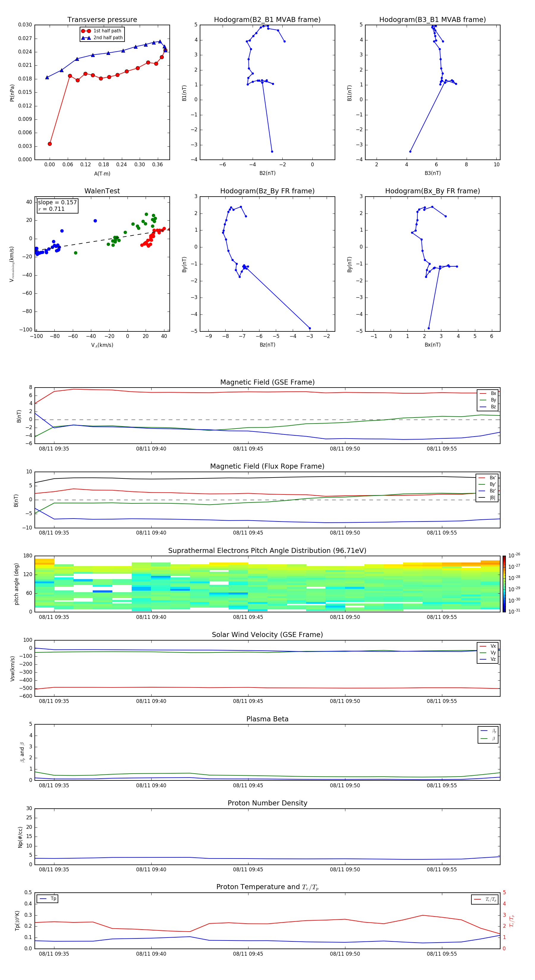The height and width of the screenshot is (980, 535).
Task: Click the |B| legend entry in Flux Rope plot
Action: (487, 498)
